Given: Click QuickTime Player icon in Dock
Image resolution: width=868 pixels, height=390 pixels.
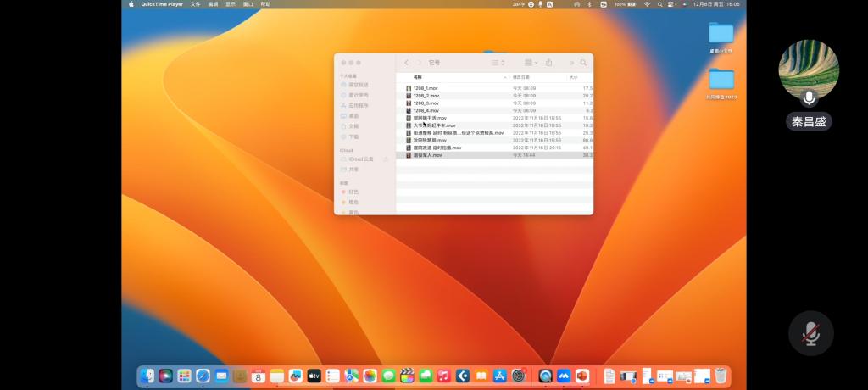Looking at the screenshot, I should 545,376.
